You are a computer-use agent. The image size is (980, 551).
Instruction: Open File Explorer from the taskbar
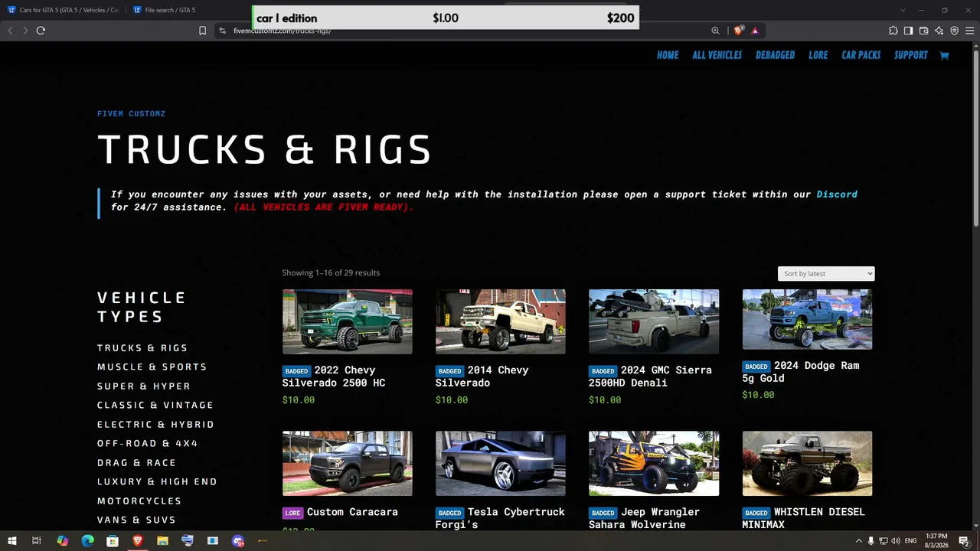point(162,541)
